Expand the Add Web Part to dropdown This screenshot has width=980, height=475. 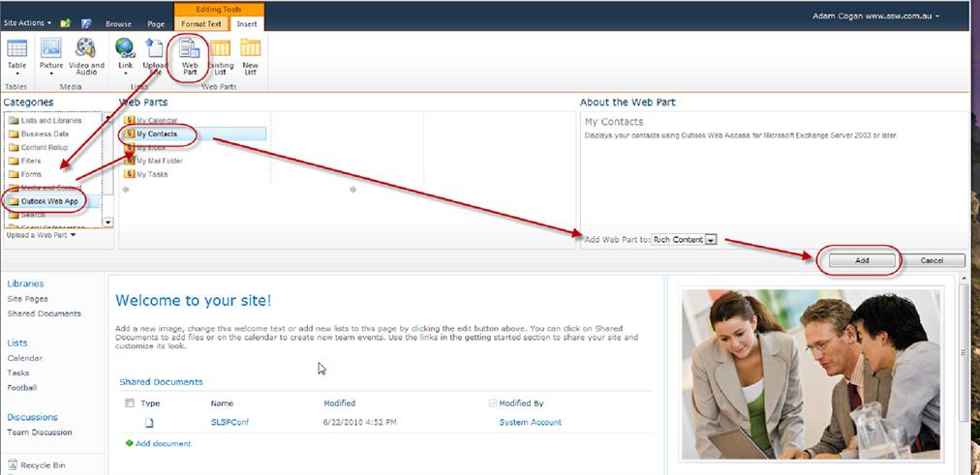click(711, 240)
